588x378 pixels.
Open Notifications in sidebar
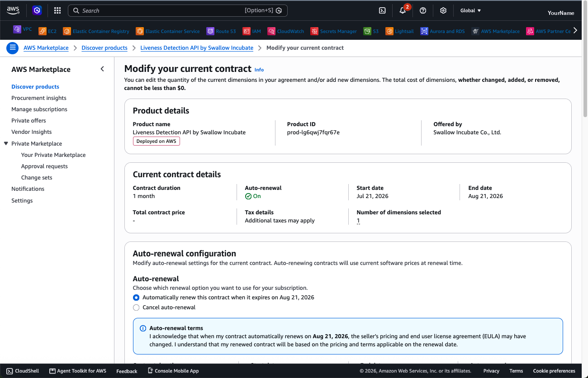coord(28,189)
